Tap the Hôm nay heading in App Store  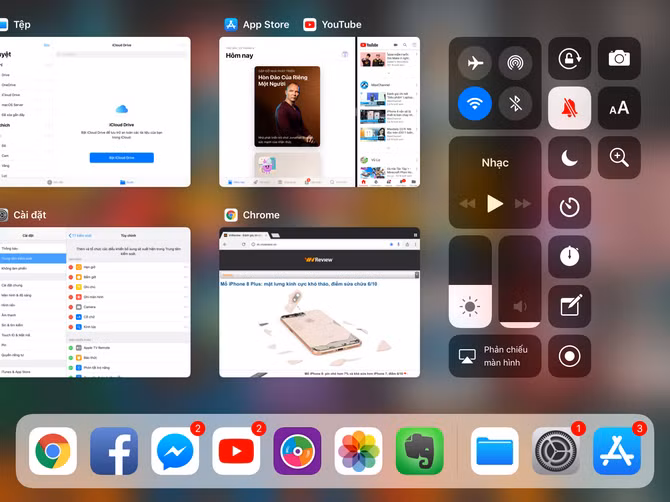[239, 56]
